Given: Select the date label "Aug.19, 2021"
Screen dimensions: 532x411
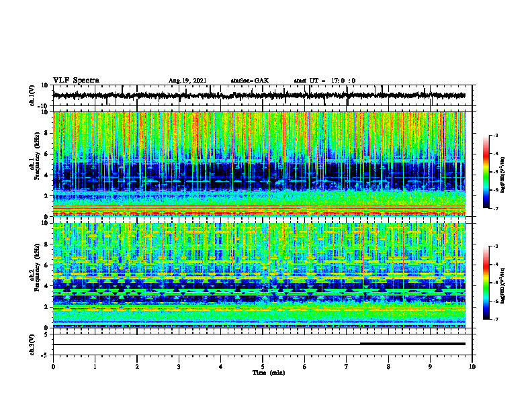Looking at the screenshot, I should coord(187,81).
